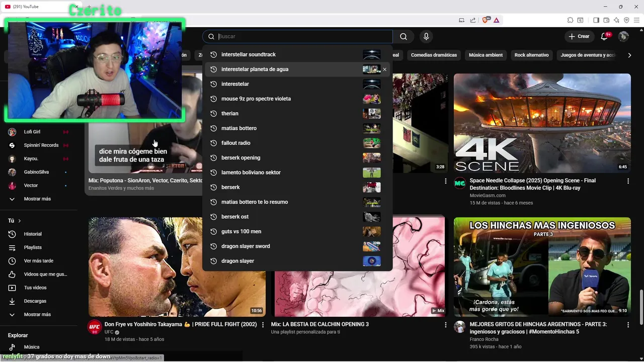Open the Tú section chevron
The image size is (644, 362).
[20, 221]
